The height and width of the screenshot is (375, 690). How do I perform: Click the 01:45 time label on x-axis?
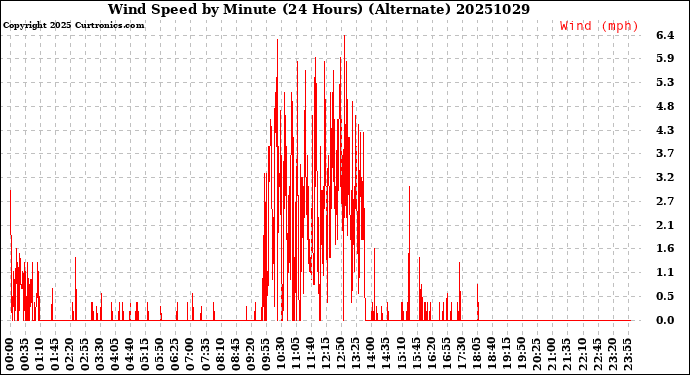(55, 355)
